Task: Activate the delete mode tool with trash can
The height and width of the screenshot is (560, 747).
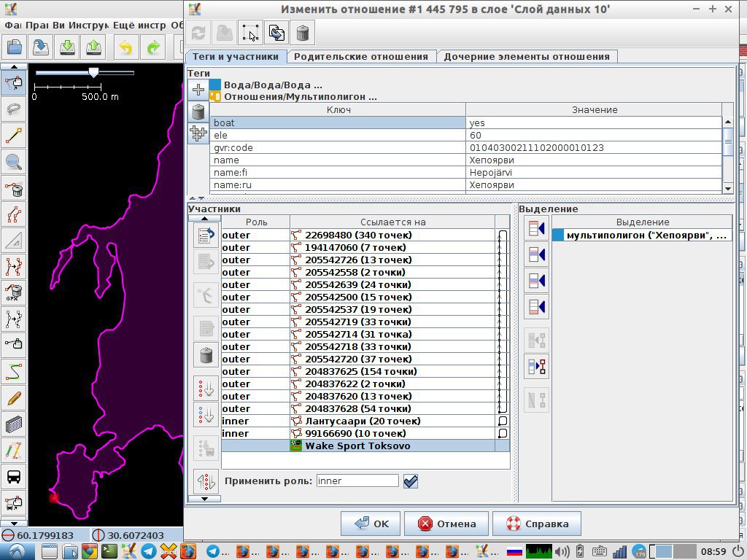Action: (x=14, y=189)
